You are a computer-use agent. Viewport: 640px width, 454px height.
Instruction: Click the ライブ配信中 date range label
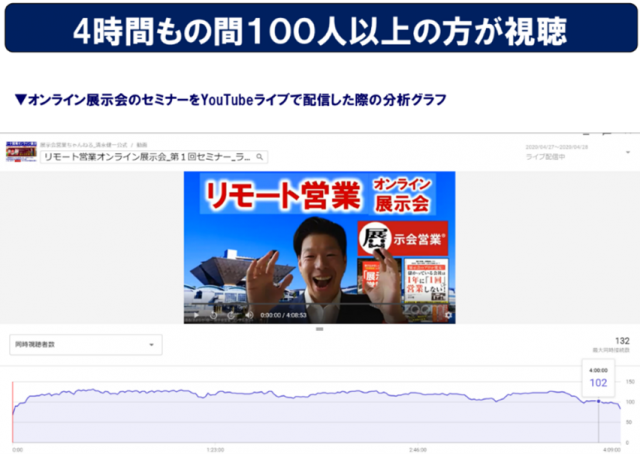click(545, 157)
